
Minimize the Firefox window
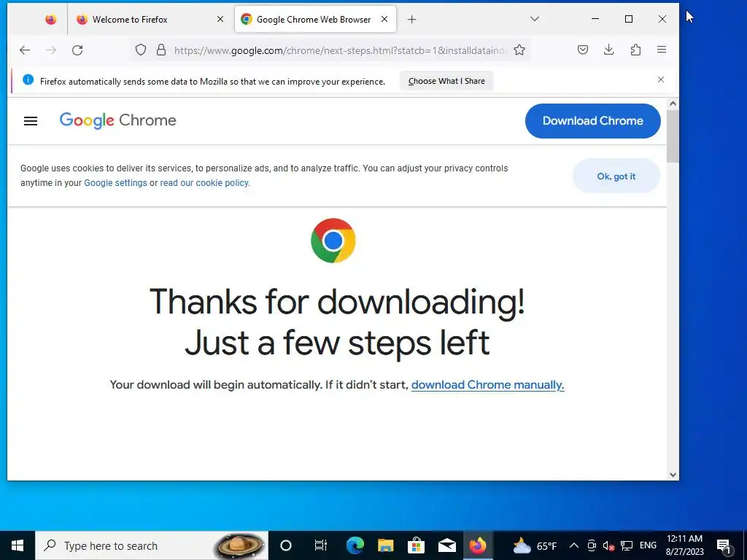coord(595,19)
